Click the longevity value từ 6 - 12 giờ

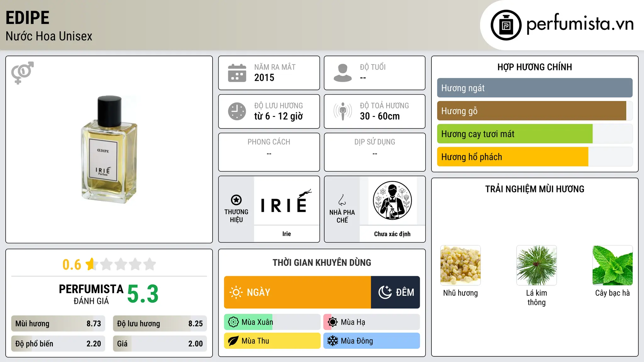tap(278, 116)
